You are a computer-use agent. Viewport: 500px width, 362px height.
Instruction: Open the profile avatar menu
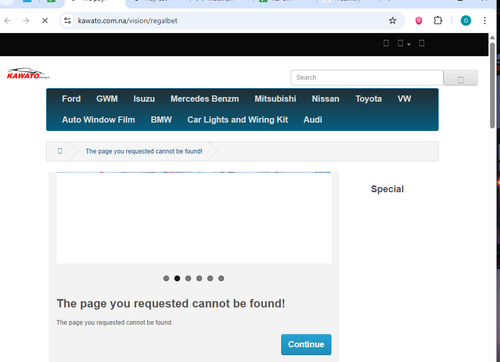466,21
